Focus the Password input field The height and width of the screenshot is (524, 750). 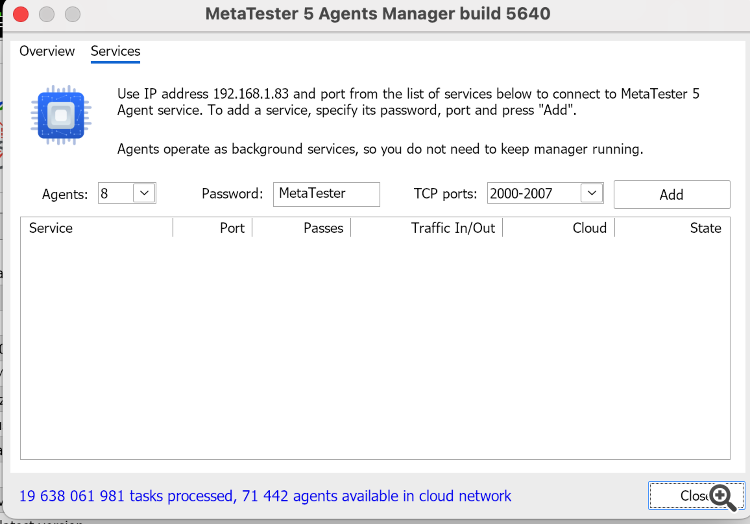pyautogui.click(x=326, y=194)
